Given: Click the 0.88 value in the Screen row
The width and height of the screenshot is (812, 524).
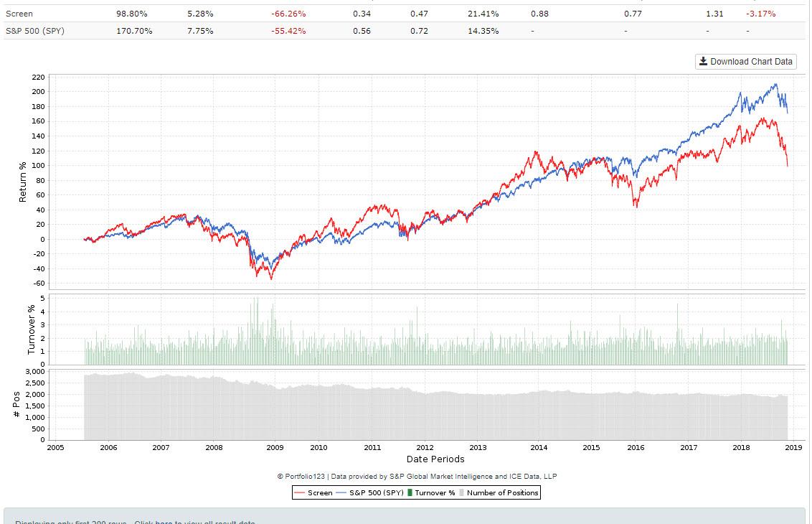Looking at the screenshot, I should point(539,14).
